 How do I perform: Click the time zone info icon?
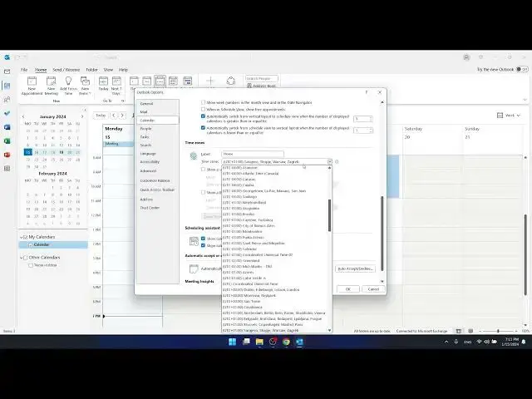[337, 162]
